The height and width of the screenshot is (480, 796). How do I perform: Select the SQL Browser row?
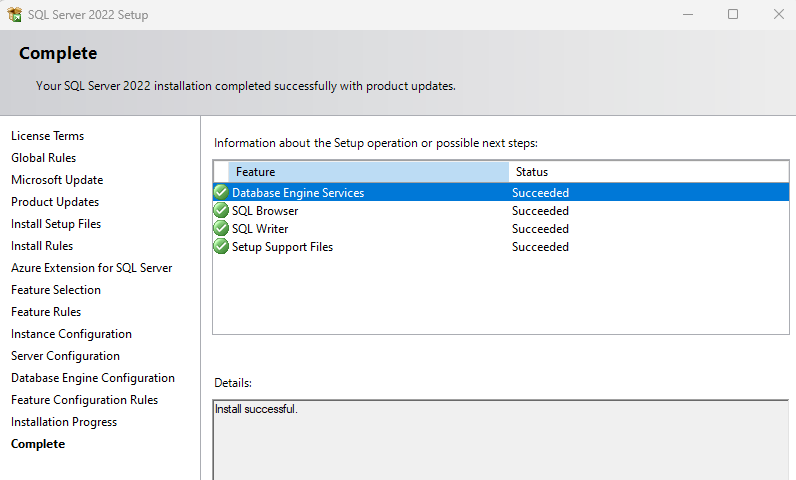coord(501,211)
